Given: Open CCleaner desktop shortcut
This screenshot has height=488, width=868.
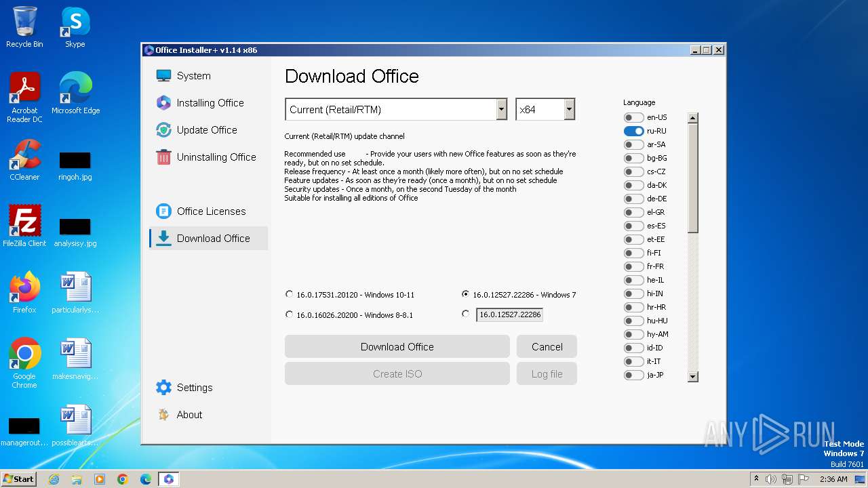Looking at the screenshot, I should point(24,160).
